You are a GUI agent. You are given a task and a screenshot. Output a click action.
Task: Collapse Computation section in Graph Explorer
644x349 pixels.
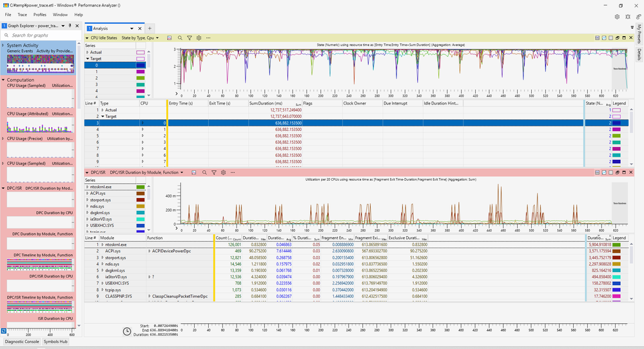pyautogui.click(x=3, y=80)
